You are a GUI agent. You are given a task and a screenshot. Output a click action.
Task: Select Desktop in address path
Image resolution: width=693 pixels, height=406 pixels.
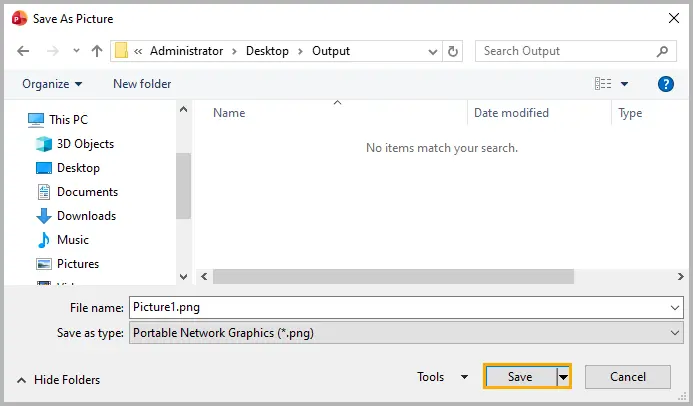coord(267,51)
